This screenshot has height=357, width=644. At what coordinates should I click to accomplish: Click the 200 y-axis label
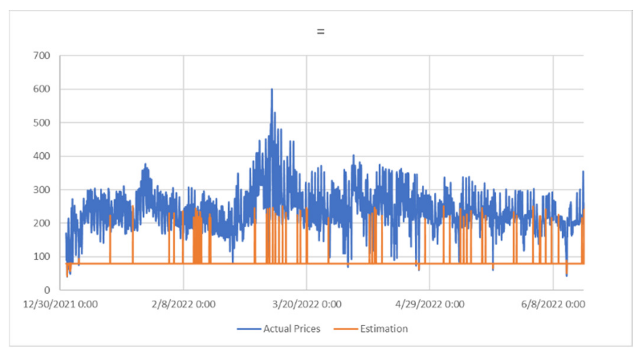pyautogui.click(x=41, y=223)
